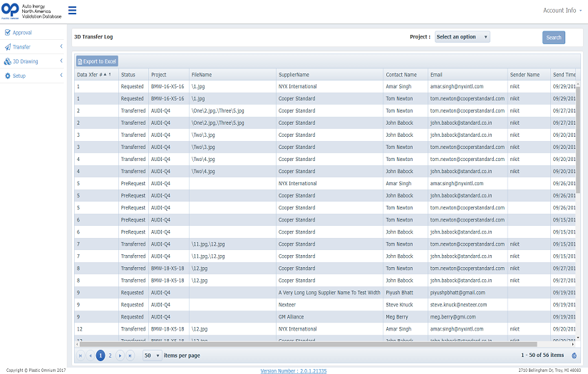
Task: Click the Plastic Omnium logo
Action: tap(10, 11)
